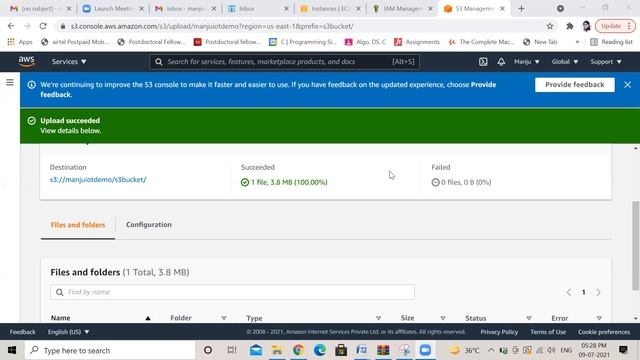Switch to the Instances EC2 browser tab
Image resolution: width=640 pixels, height=360 pixels.
pos(329,9)
